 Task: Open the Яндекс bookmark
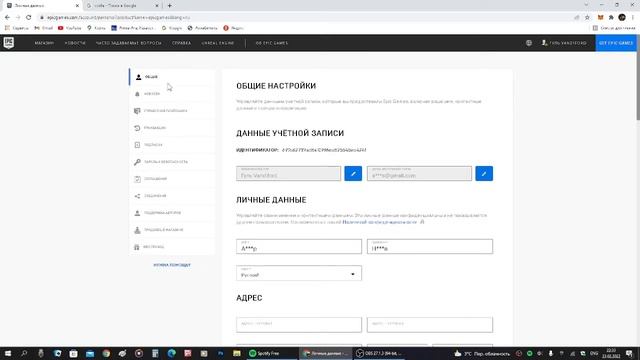[233, 28]
